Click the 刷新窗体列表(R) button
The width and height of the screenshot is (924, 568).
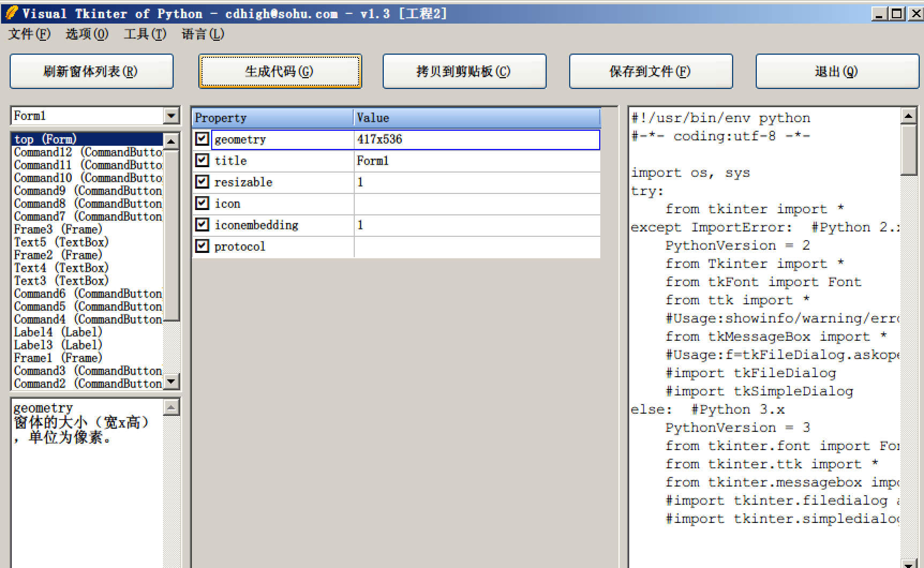pos(91,71)
